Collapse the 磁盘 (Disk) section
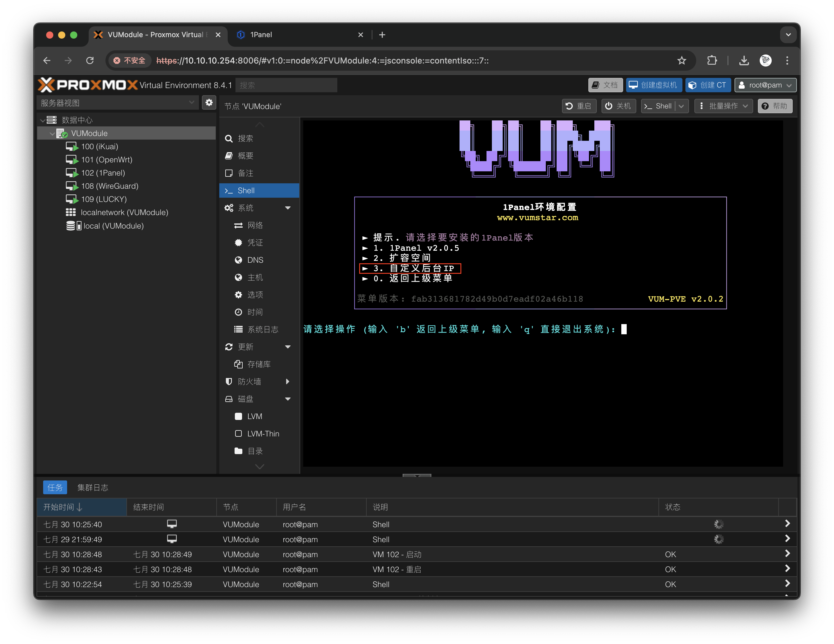Image resolution: width=834 pixels, height=644 pixels. (x=288, y=399)
